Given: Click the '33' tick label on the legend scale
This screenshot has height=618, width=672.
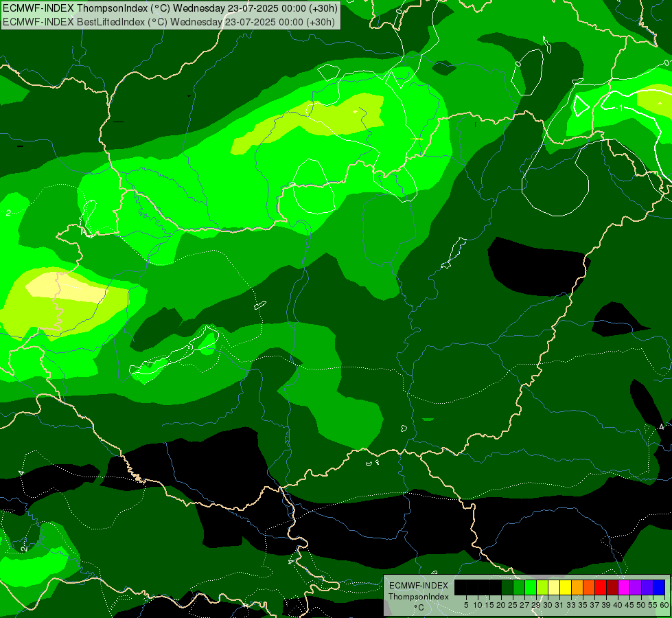Looking at the screenshot, I should tap(571, 605).
